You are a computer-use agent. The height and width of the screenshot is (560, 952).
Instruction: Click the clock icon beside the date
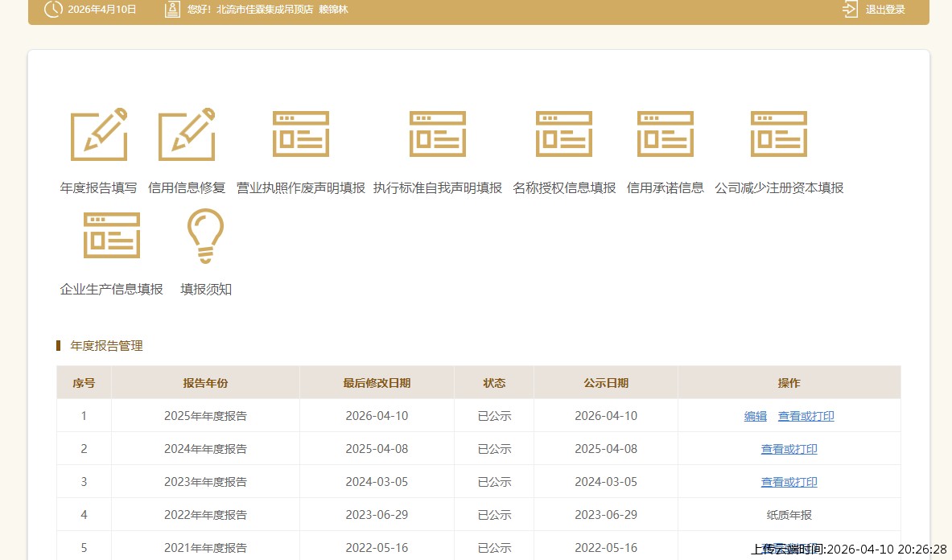pyautogui.click(x=53, y=10)
